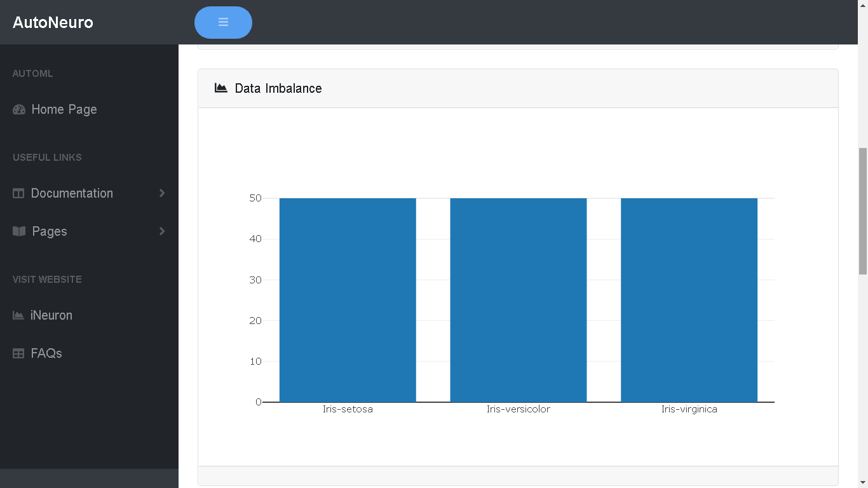This screenshot has height=488, width=868.
Task: Click the Iris-versicolor bar in chart
Action: pyautogui.click(x=519, y=300)
